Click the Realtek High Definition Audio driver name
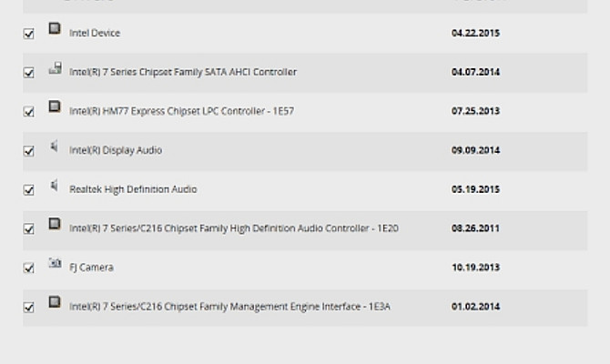610x364 pixels. pyautogui.click(x=133, y=189)
